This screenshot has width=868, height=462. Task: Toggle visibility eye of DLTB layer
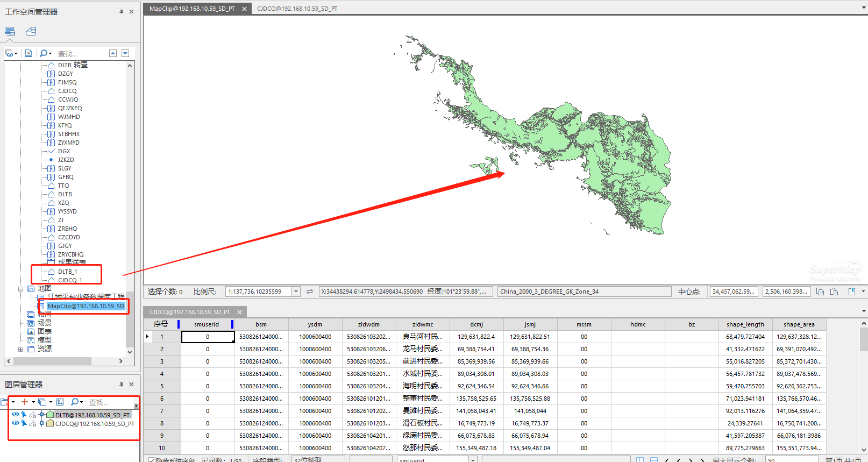coord(16,415)
